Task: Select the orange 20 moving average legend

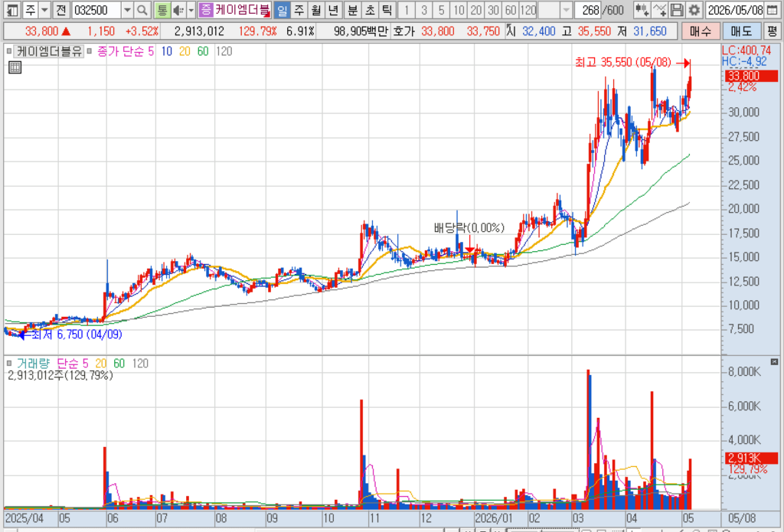Action: [185, 51]
